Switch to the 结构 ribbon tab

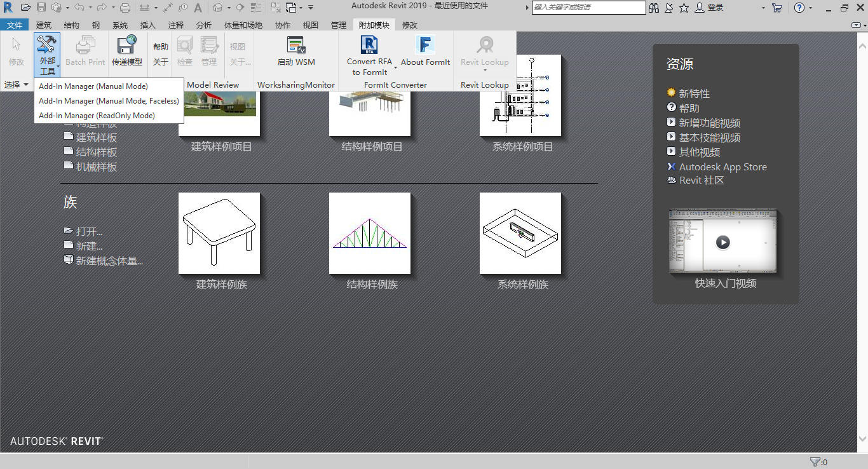coord(72,25)
